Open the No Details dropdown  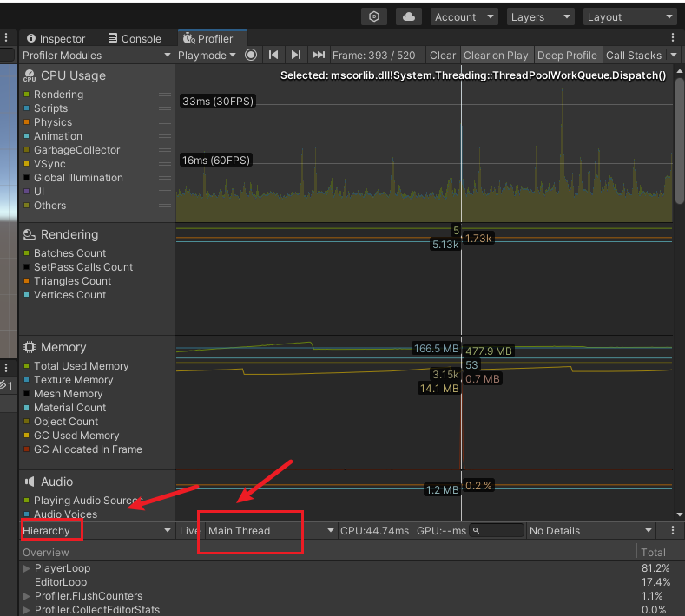(x=590, y=530)
